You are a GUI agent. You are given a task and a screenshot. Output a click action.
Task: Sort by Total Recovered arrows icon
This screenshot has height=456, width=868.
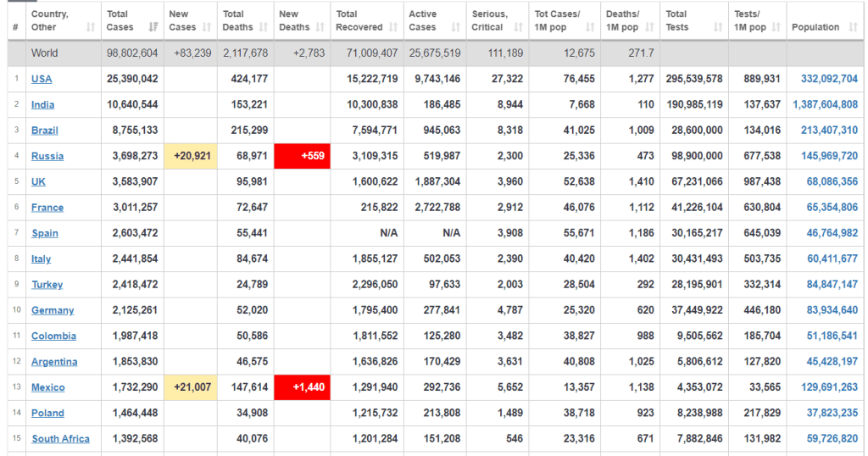coord(393,27)
